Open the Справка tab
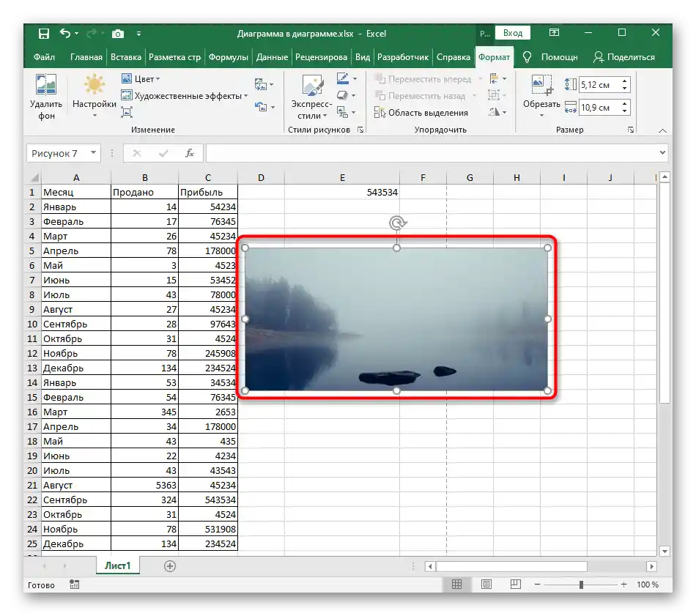 click(x=453, y=57)
